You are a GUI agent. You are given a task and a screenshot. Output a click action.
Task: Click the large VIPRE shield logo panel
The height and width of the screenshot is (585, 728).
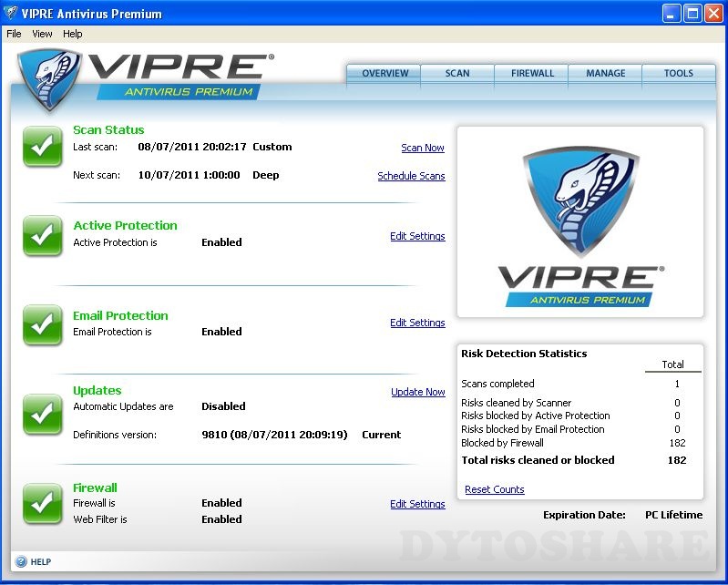click(x=580, y=222)
